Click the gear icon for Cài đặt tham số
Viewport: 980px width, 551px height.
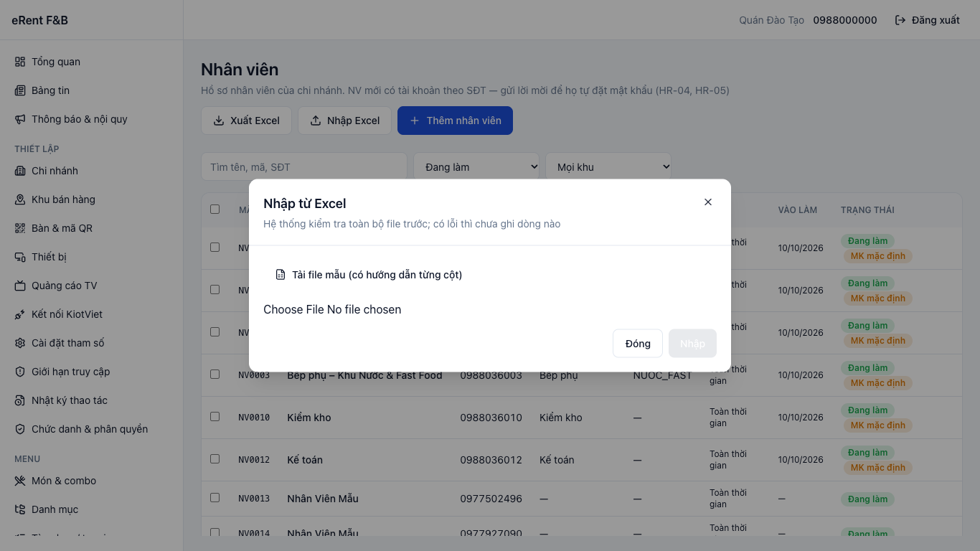click(x=20, y=343)
